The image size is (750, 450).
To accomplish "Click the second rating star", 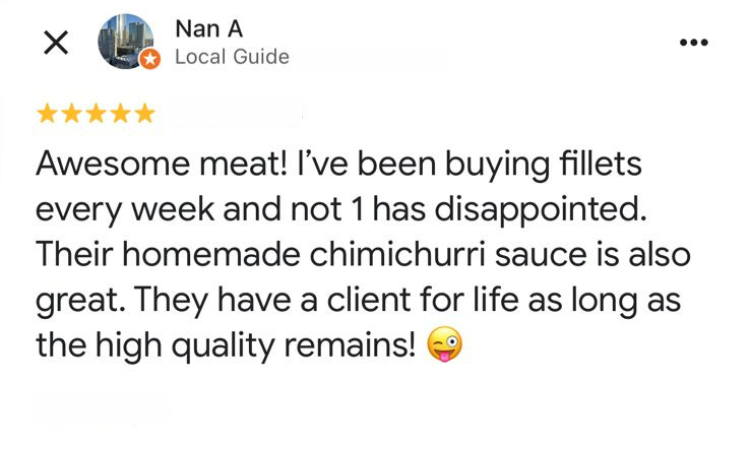I will click(71, 113).
